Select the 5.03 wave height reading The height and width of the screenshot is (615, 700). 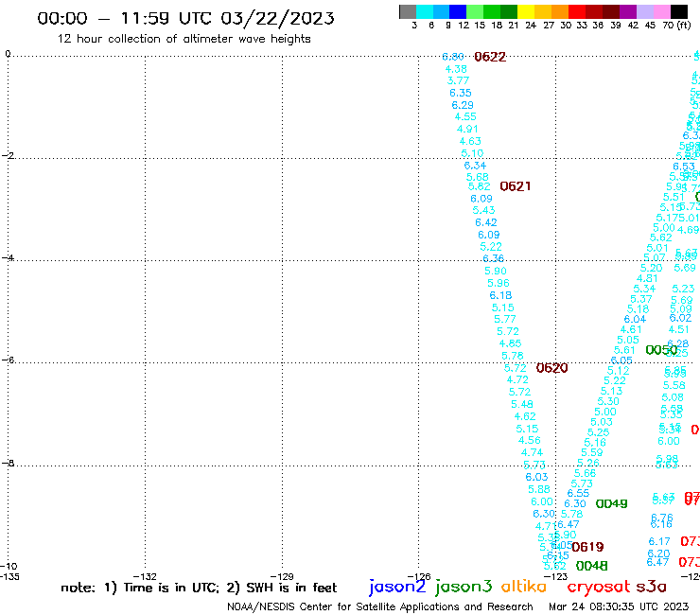(602, 422)
